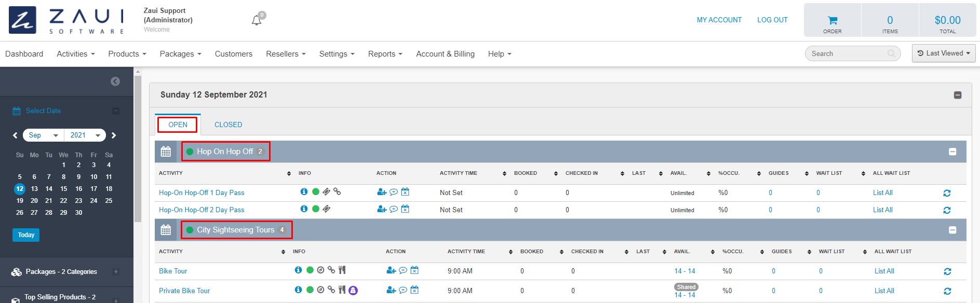The height and width of the screenshot is (303, 980).
Task: Toggle green status dot for Private Bike Tour
Action: [310, 290]
